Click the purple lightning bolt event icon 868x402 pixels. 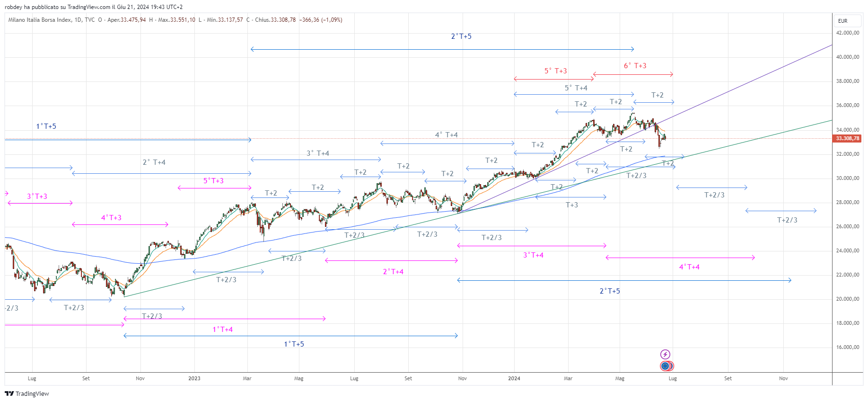point(665,354)
